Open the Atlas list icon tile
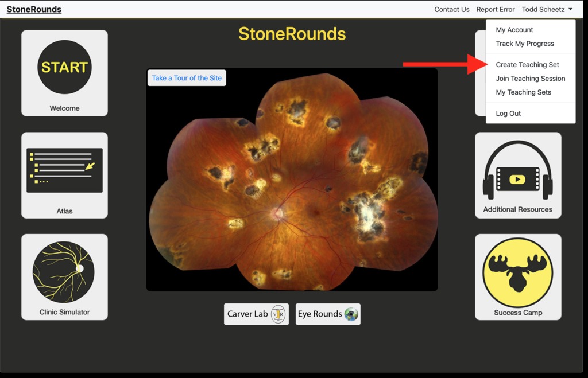 point(64,170)
